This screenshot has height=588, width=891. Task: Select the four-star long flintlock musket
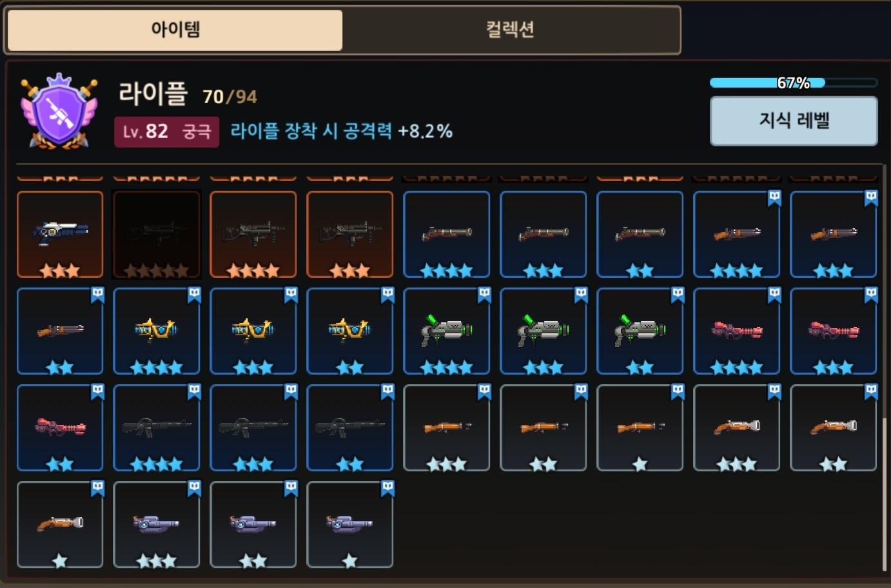(x=447, y=235)
